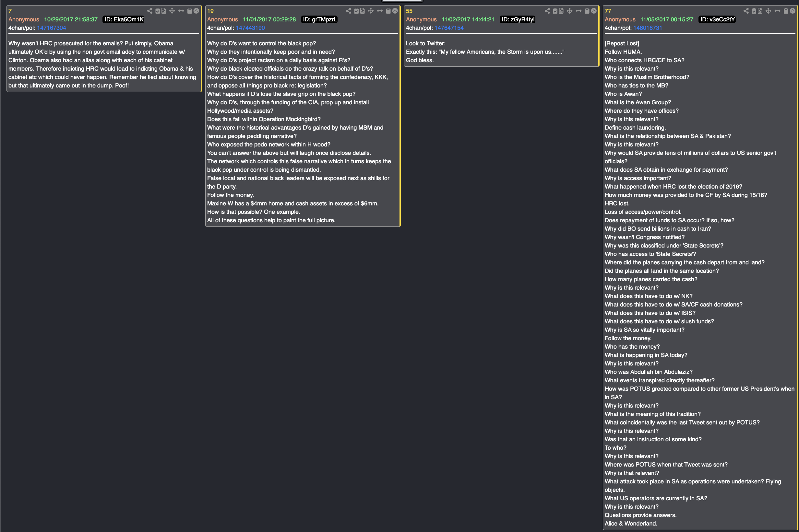Click post number 77 in the header
The image size is (799, 532).
point(607,11)
